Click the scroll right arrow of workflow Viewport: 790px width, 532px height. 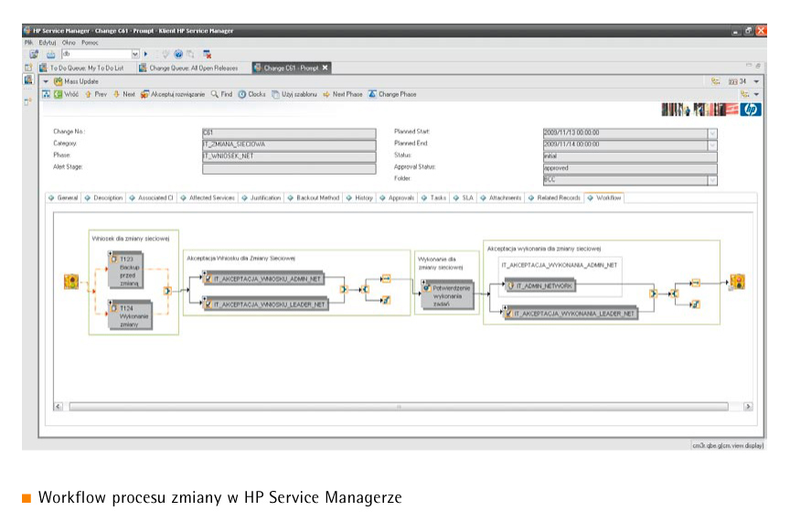tap(748, 406)
